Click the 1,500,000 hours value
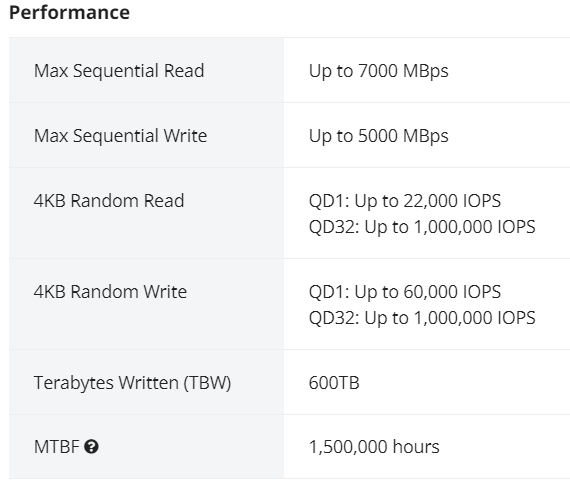This screenshot has height=489, width=570. pyautogui.click(x=374, y=446)
